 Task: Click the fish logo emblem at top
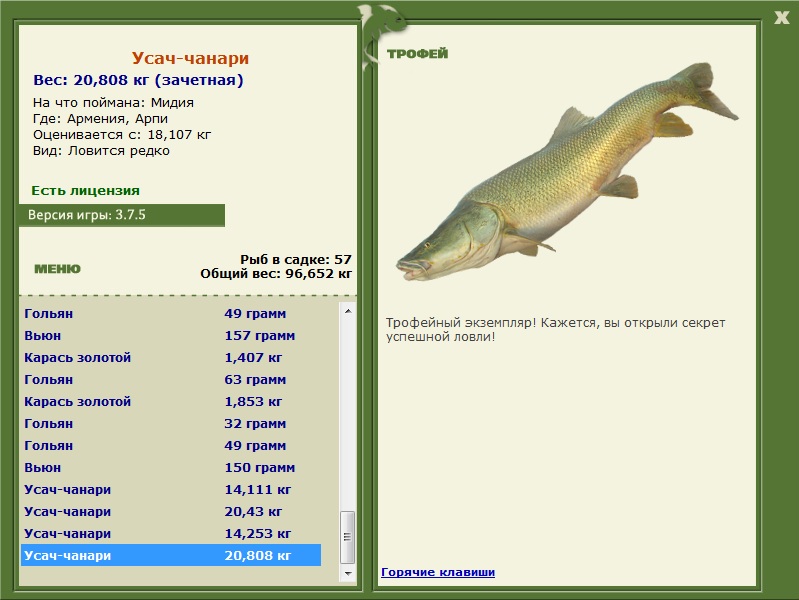pyautogui.click(x=381, y=20)
